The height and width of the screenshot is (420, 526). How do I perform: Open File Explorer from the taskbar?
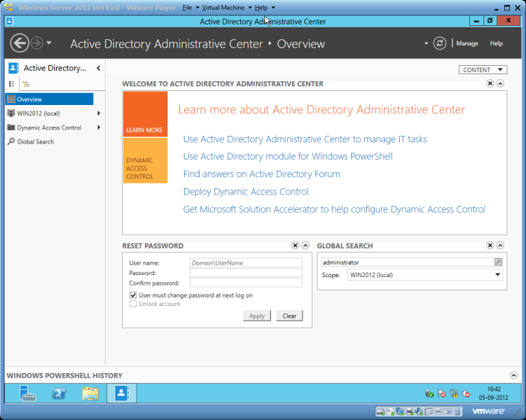90,393
